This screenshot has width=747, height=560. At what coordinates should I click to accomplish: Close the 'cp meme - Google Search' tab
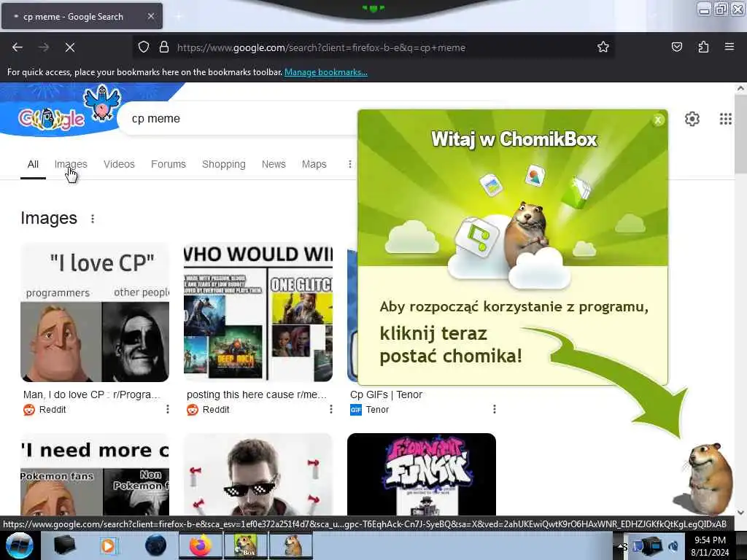click(x=150, y=16)
